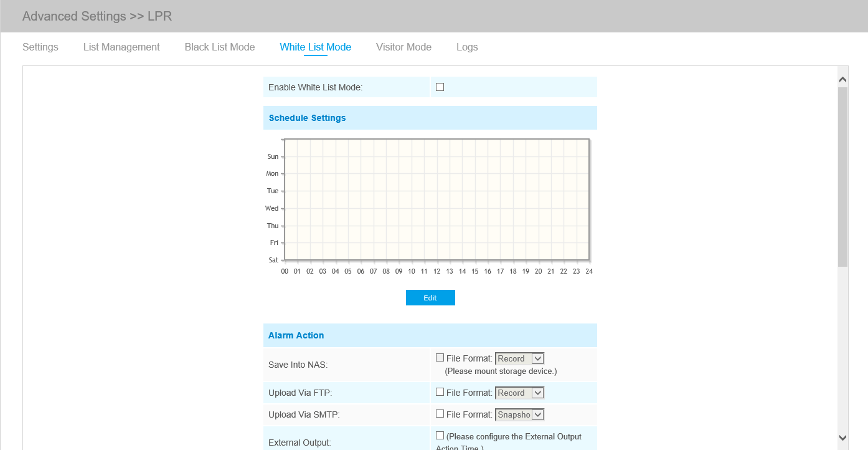This screenshot has width=868, height=450.
Task: Click the hour 24 label under the schedule
Action: [588, 271]
